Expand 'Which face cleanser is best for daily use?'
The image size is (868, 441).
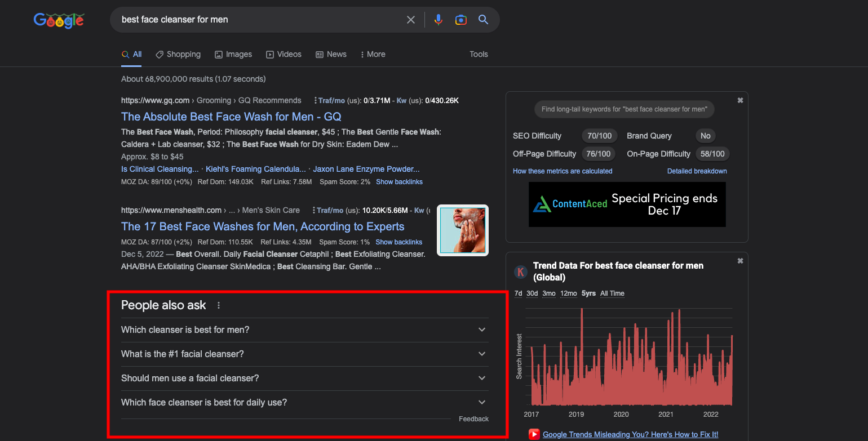point(305,402)
